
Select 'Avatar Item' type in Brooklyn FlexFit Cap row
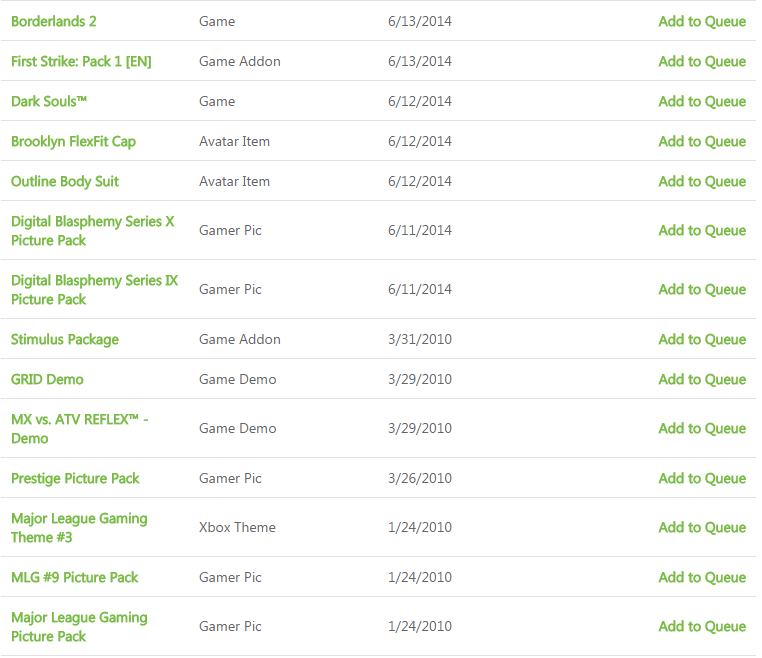234,141
